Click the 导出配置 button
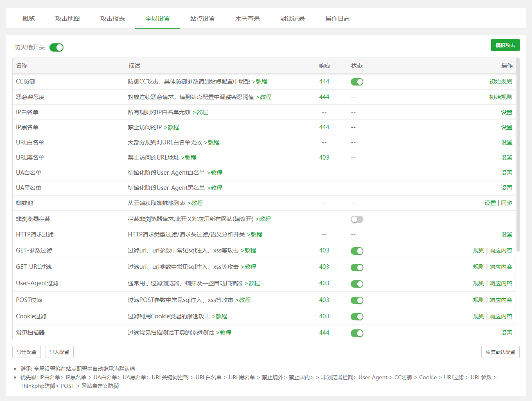The height and width of the screenshot is (401, 532). tap(27, 352)
